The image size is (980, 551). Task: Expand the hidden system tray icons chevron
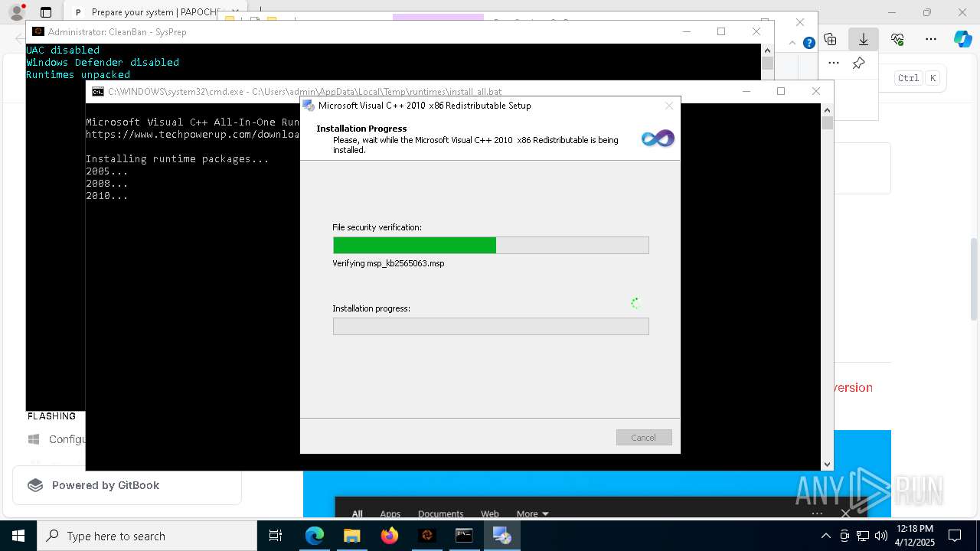825,536
